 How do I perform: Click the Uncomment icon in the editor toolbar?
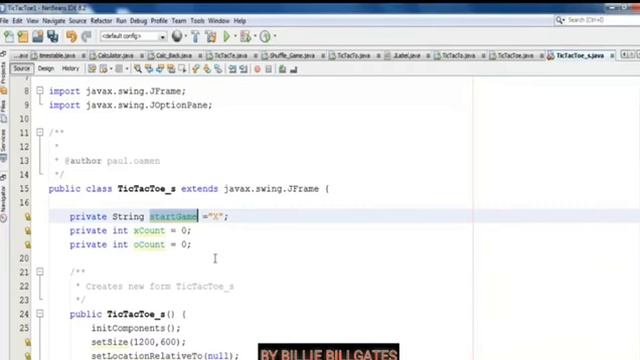[293, 69]
